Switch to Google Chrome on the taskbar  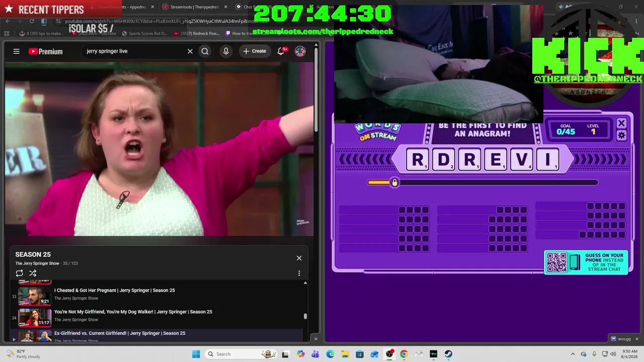tap(404, 354)
